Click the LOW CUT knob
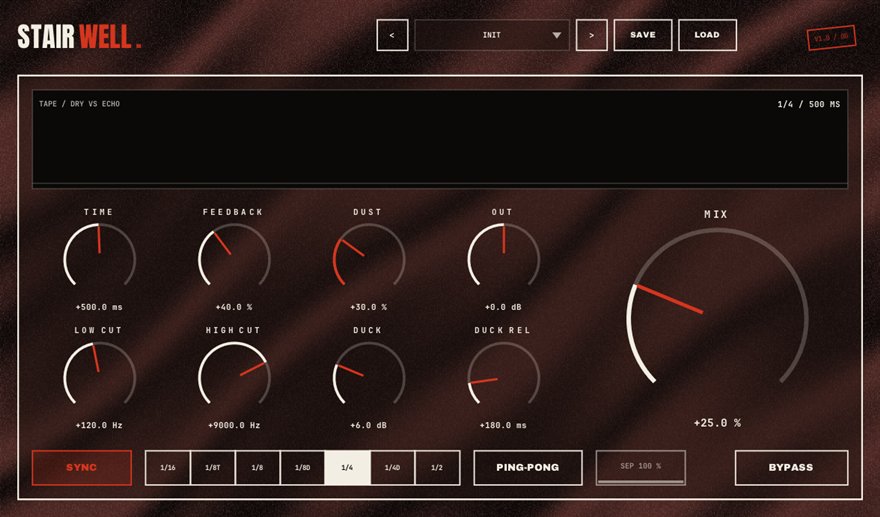This screenshot has height=517, width=880. 99,373
